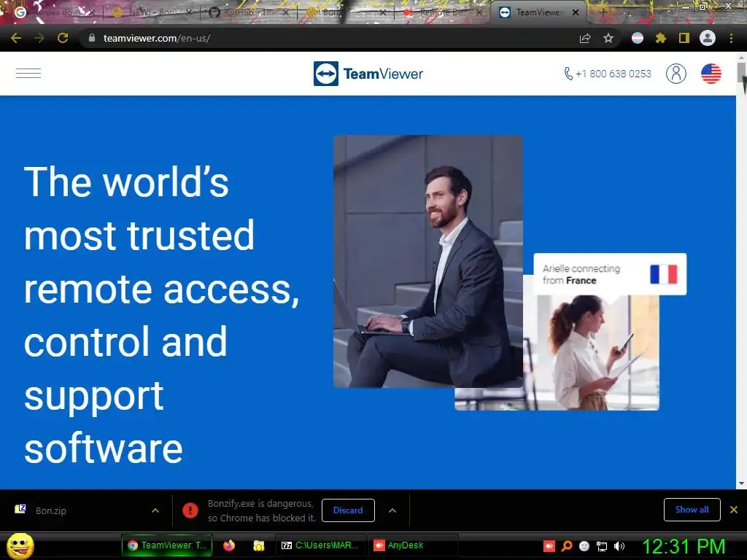Click the 'Arielle connecting from France' card

click(x=610, y=274)
